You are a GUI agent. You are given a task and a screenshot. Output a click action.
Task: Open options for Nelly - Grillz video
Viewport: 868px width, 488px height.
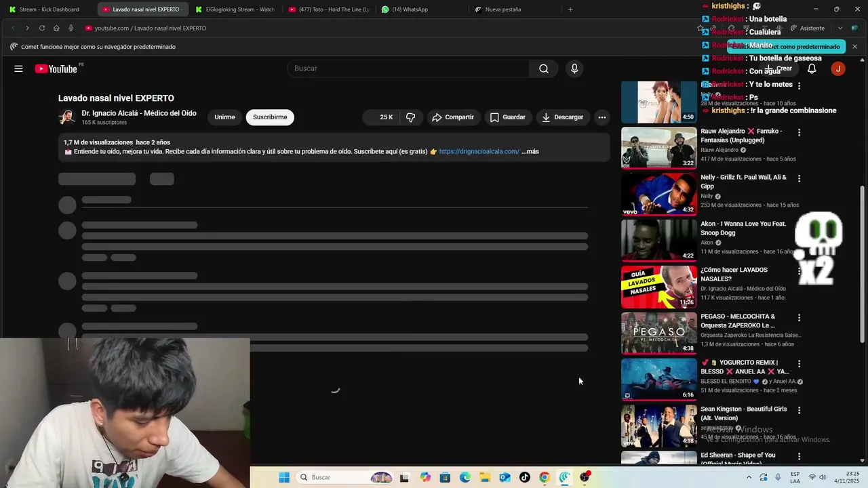[x=799, y=179]
